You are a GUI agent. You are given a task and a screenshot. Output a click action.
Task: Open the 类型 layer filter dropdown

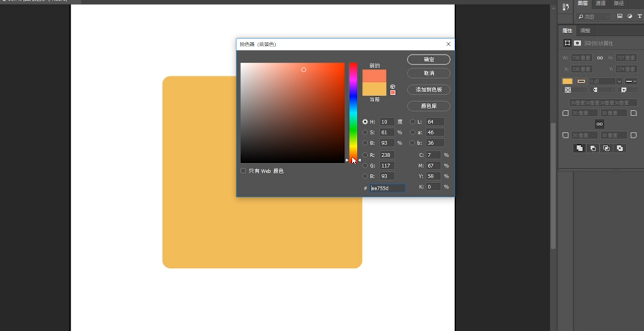(x=594, y=17)
